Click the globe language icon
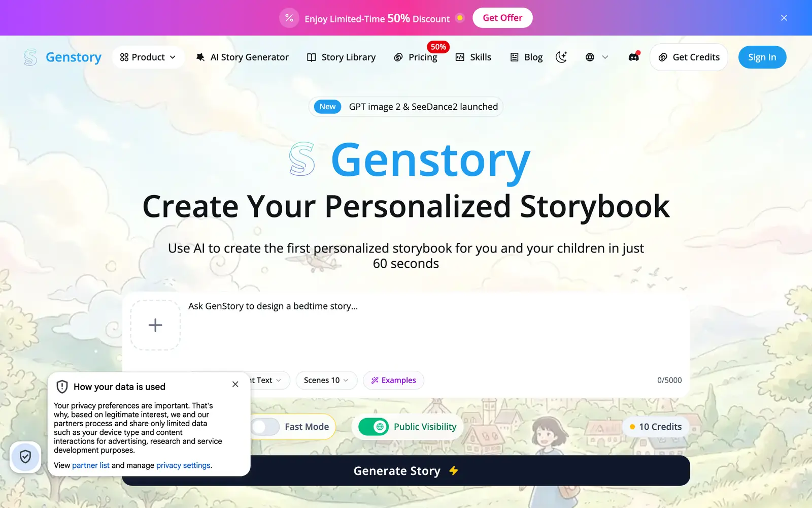This screenshot has height=508, width=812. click(590, 57)
